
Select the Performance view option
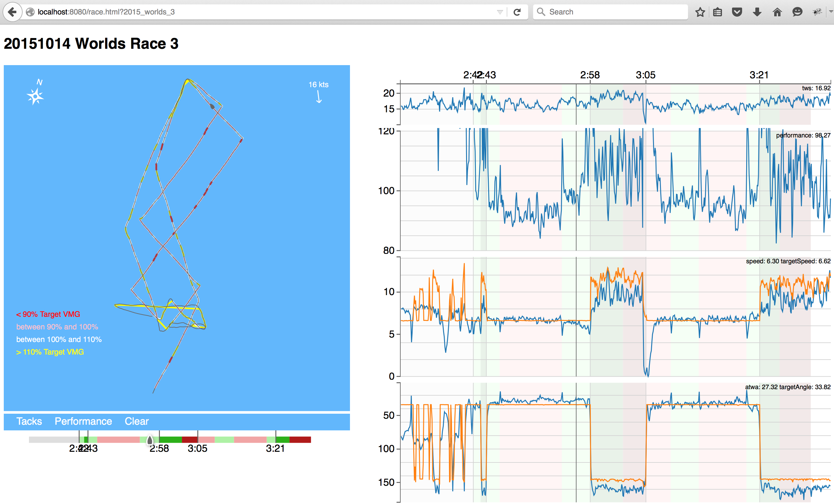coord(83,421)
